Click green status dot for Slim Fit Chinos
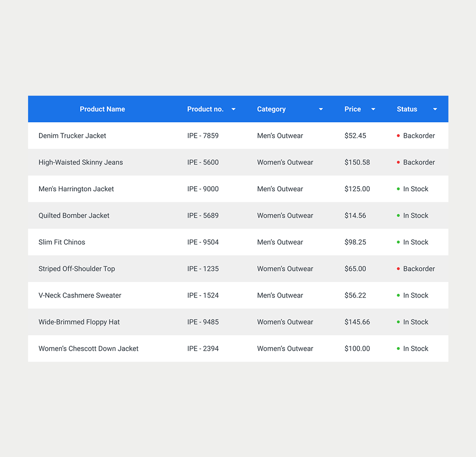The height and width of the screenshot is (457, 476). (398, 242)
